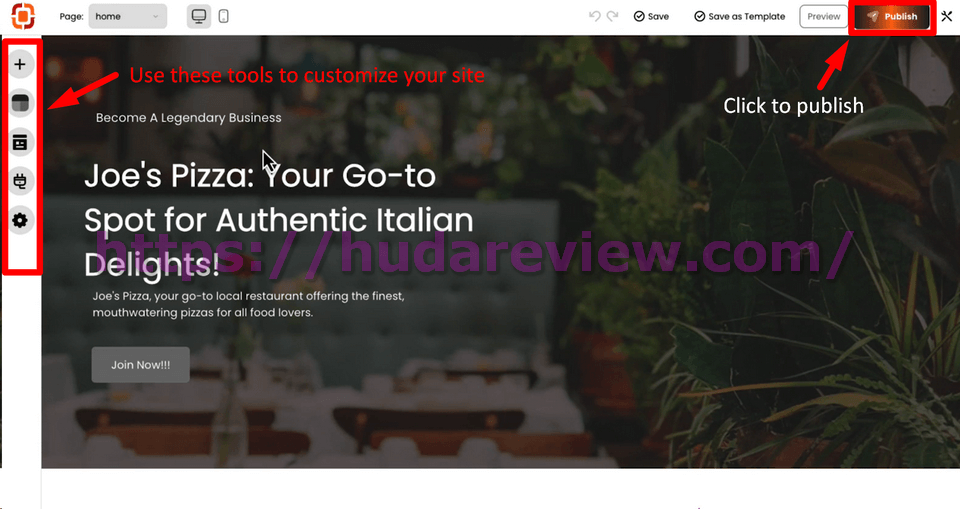Click the plus add element icon
This screenshot has height=509, width=960.
pos(20,64)
